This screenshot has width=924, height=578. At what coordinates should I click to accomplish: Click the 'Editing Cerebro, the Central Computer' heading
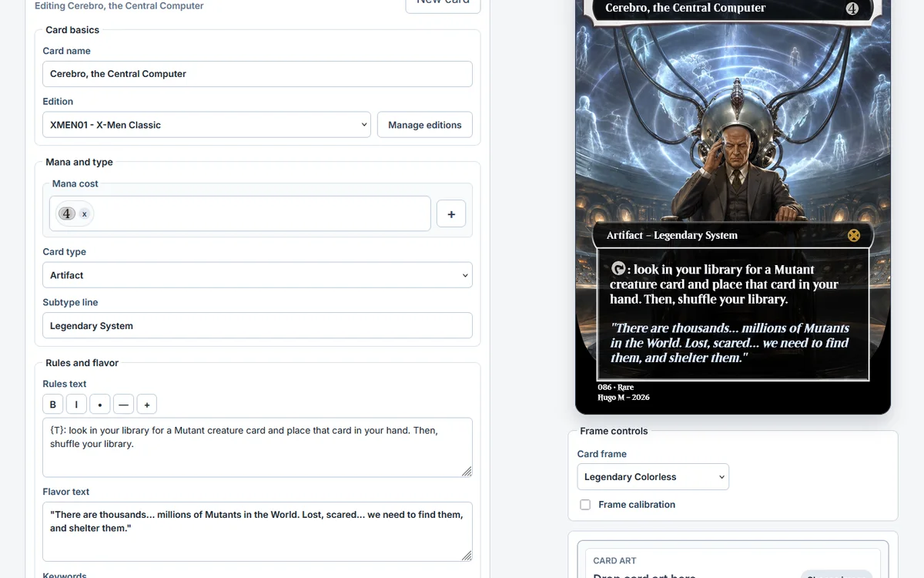(119, 5)
